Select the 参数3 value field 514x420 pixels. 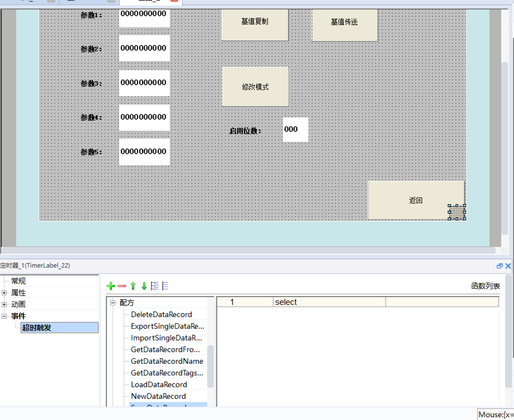pyautogui.click(x=144, y=83)
